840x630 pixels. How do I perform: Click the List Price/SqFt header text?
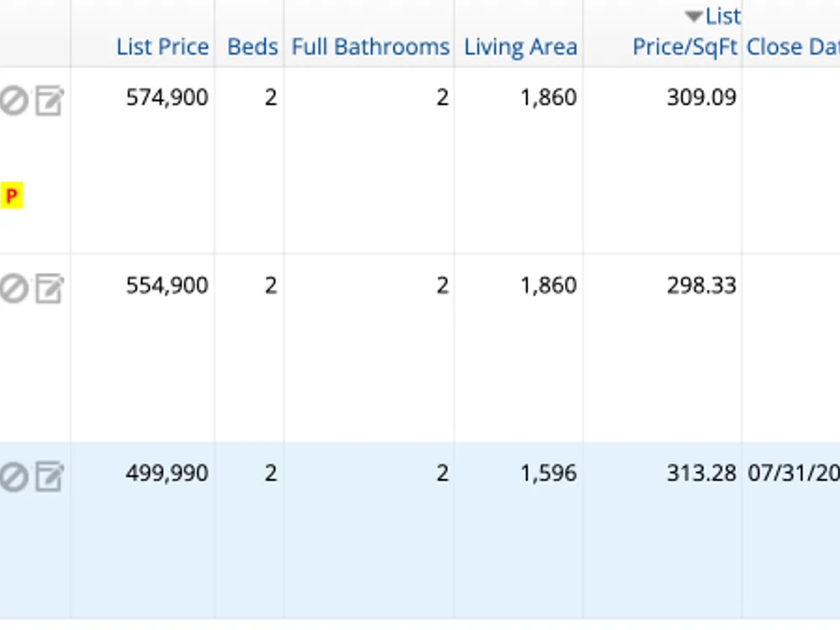(x=685, y=47)
